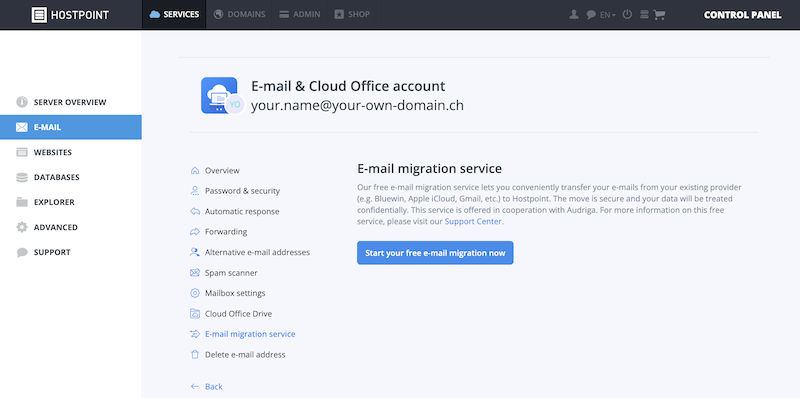This screenshot has height=398, width=800.
Task: Expand the EN language dropdown
Action: coord(608,15)
